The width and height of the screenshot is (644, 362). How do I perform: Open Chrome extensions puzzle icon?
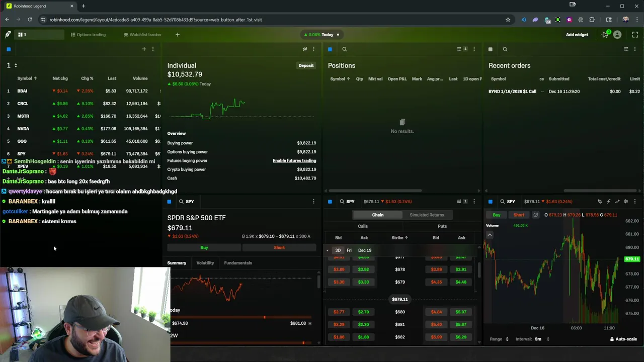(592, 20)
